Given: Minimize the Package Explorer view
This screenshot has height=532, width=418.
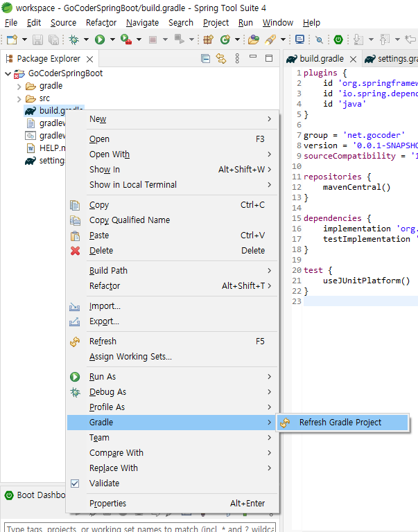Looking at the screenshot, I should coord(253,56).
